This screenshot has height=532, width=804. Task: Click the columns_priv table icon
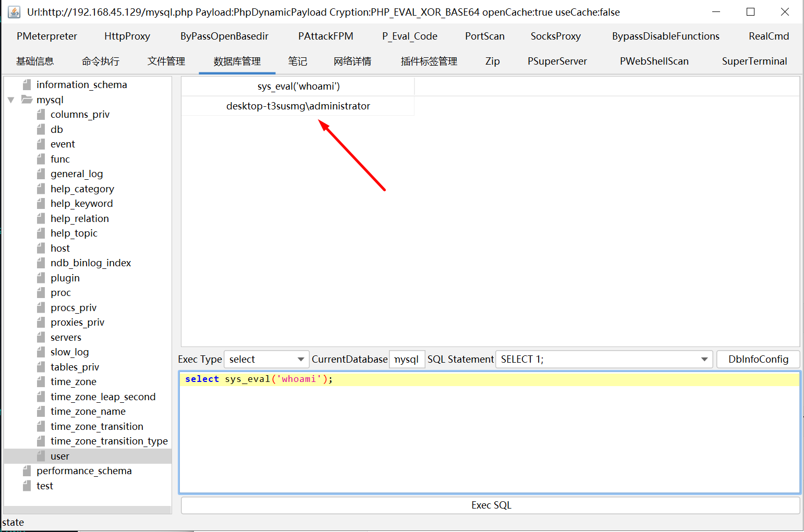(x=41, y=114)
